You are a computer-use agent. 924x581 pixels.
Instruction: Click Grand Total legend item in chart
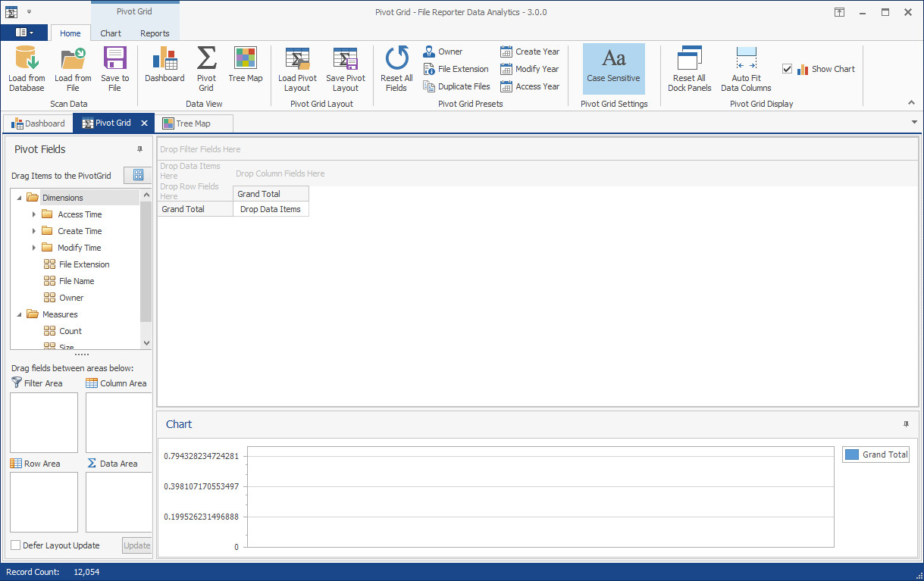(x=876, y=454)
